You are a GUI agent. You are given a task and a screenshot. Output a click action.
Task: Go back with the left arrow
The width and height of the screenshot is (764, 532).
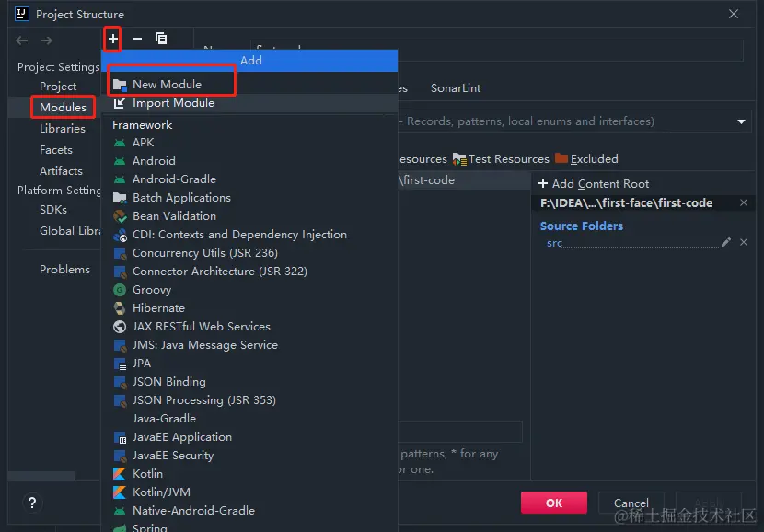[21, 40]
